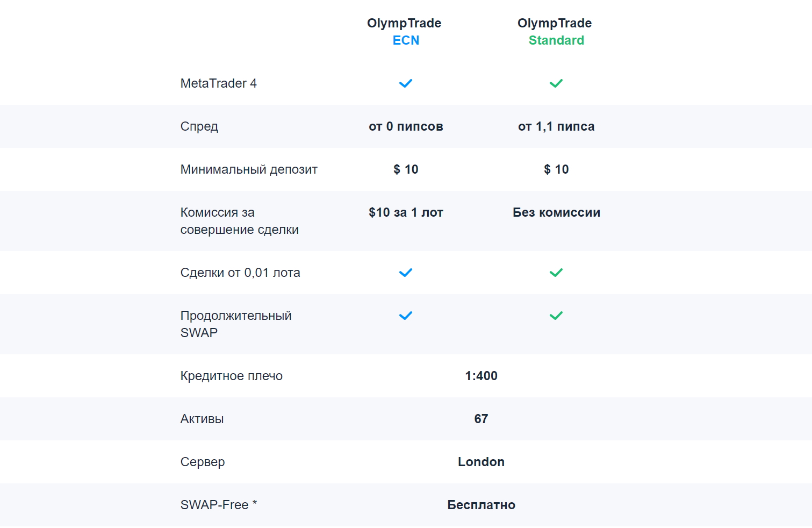Click blue checkmark in Продолжительный SWAP row
Viewport: 812px width, 528px height.
(406, 316)
